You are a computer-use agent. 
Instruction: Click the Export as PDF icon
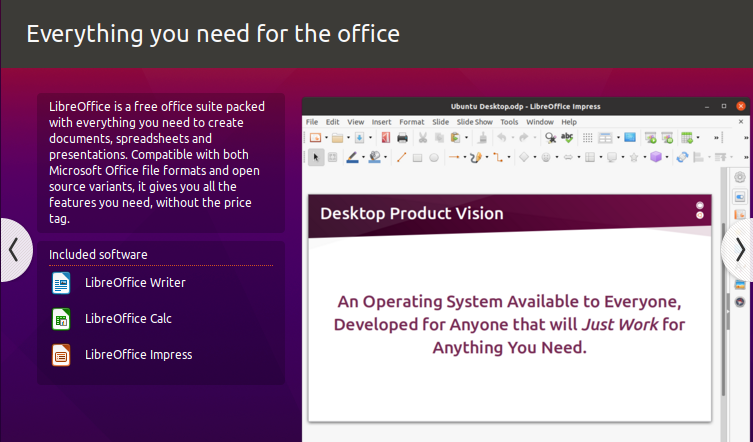point(385,137)
